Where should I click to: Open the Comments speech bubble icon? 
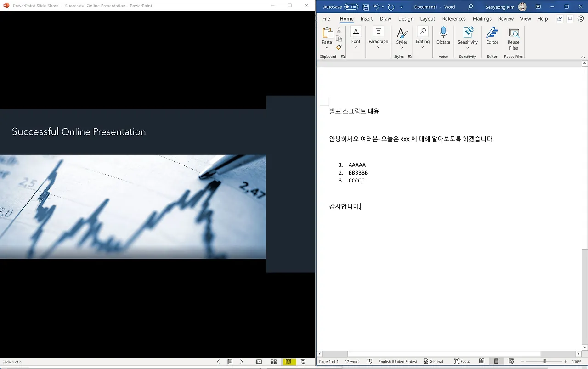click(x=570, y=19)
